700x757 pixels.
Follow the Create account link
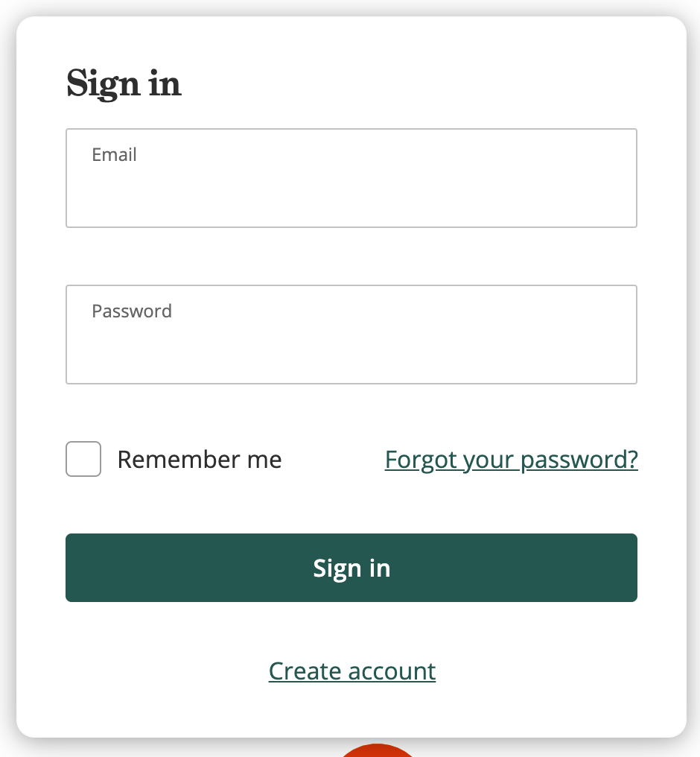point(351,671)
